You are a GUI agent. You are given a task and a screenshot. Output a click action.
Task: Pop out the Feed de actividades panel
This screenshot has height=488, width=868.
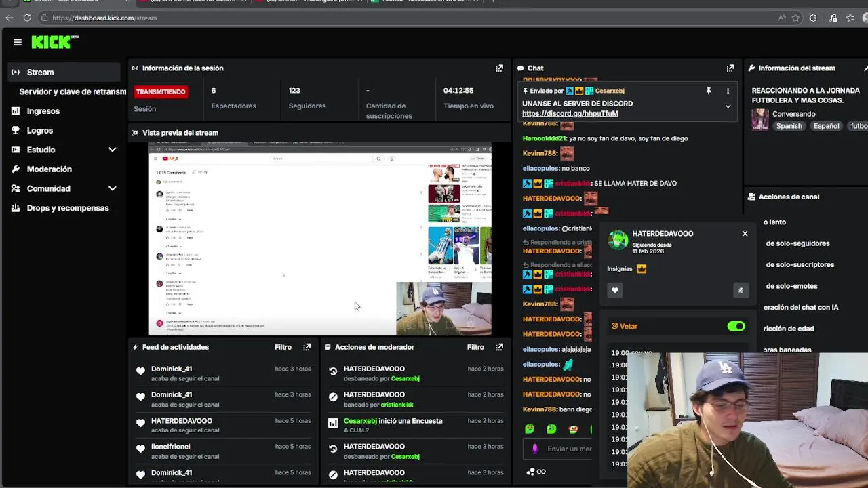307,347
